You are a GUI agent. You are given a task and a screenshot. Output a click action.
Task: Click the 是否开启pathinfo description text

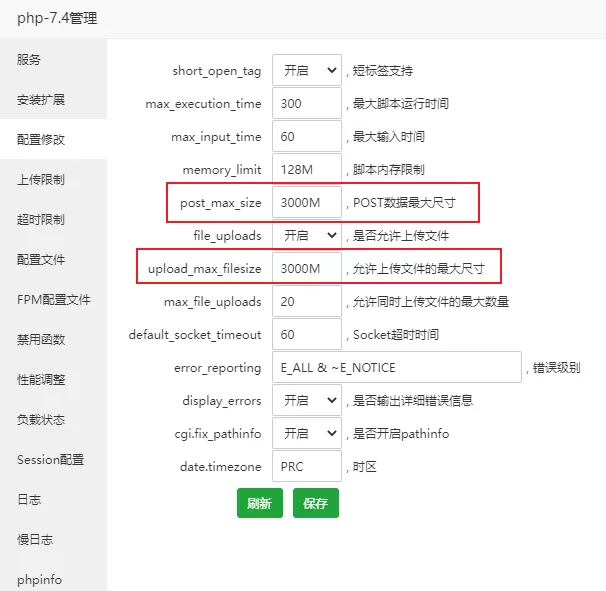click(x=401, y=434)
